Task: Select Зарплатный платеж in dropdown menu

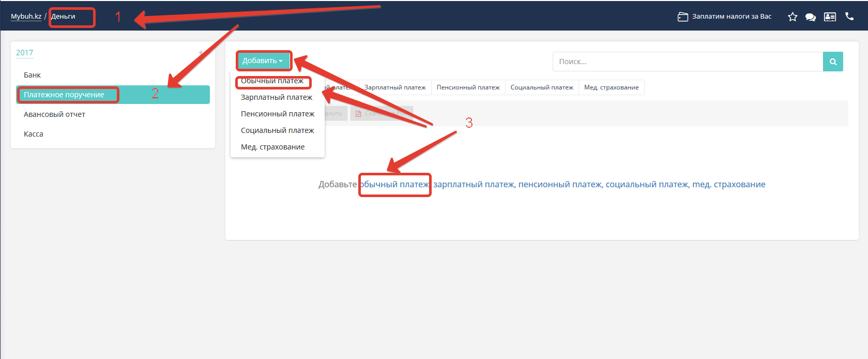Action: [277, 97]
